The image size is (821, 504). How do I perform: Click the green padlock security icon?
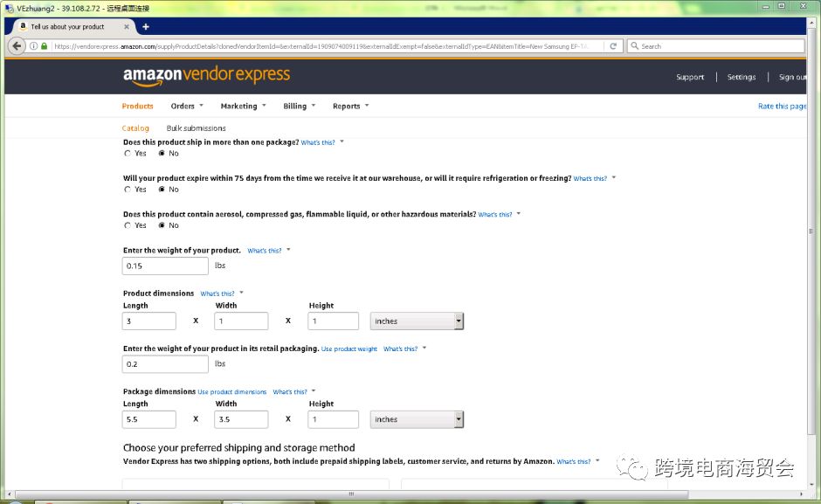44,46
